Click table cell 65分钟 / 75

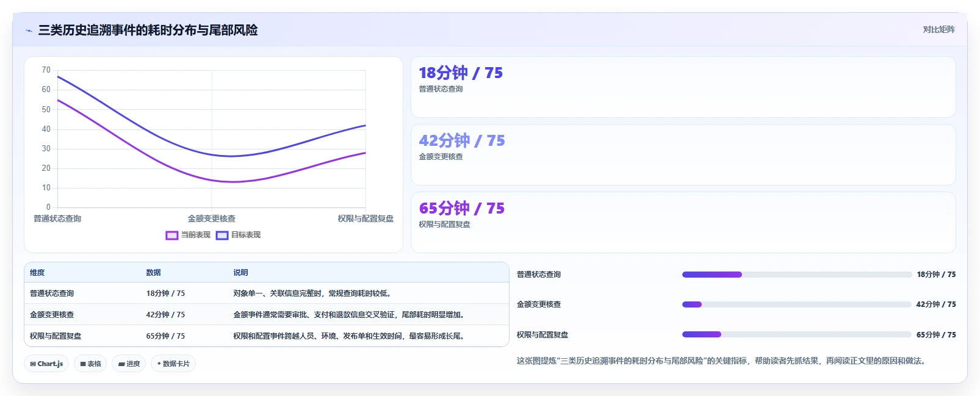coord(165,336)
